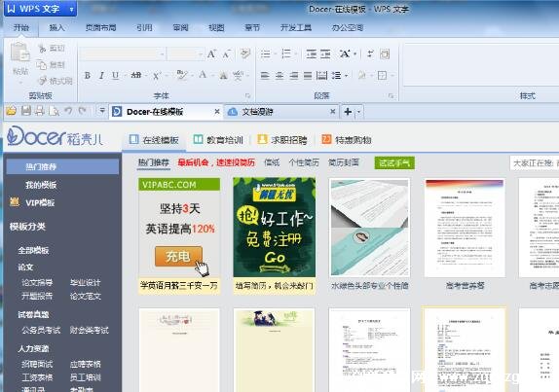Click the undo arrow in quick toolbar

pyautogui.click(x=68, y=111)
